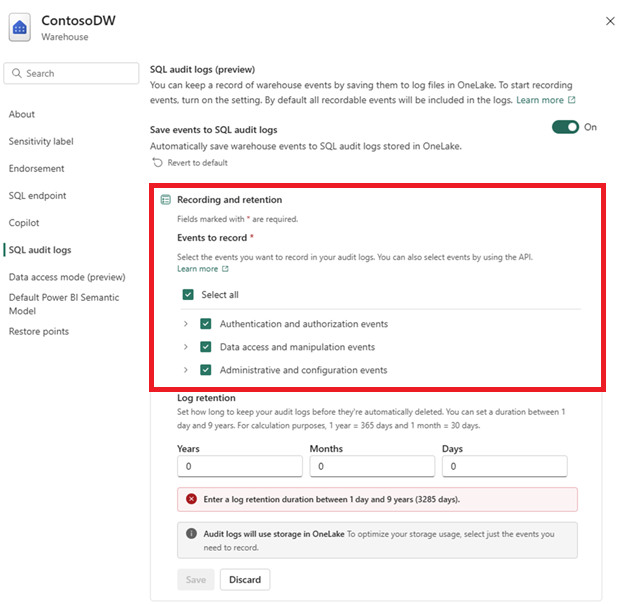Click the Recording and retention section icon

(166, 200)
